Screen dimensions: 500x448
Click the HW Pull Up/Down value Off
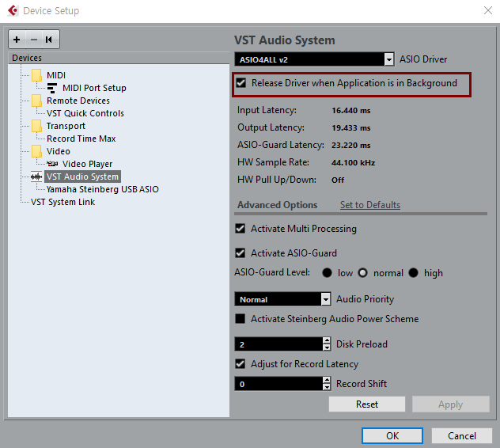(x=338, y=180)
